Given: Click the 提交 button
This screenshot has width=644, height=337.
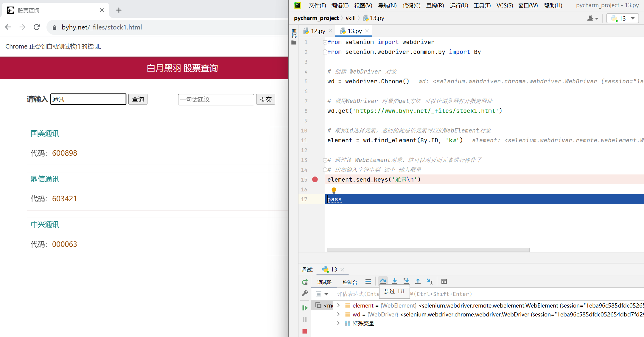Looking at the screenshot, I should [266, 99].
